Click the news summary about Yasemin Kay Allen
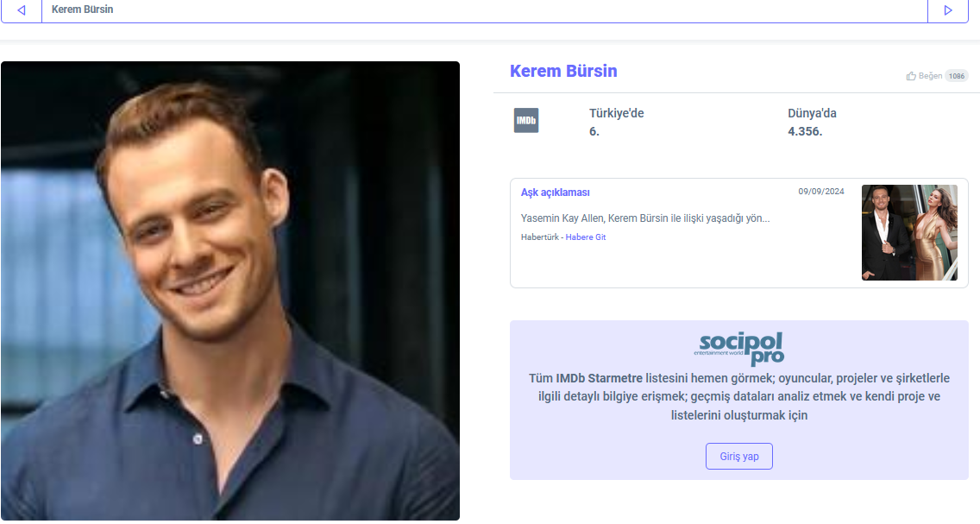 click(x=645, y=218)
